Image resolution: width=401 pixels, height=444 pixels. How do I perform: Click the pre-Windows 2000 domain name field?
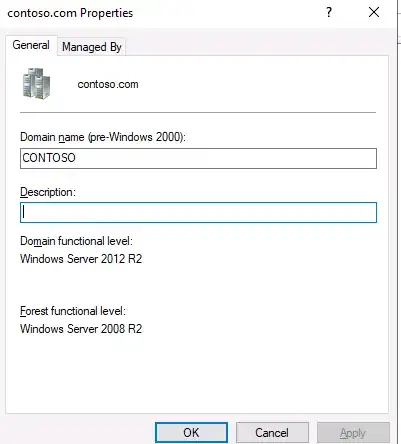pos(198,158)
